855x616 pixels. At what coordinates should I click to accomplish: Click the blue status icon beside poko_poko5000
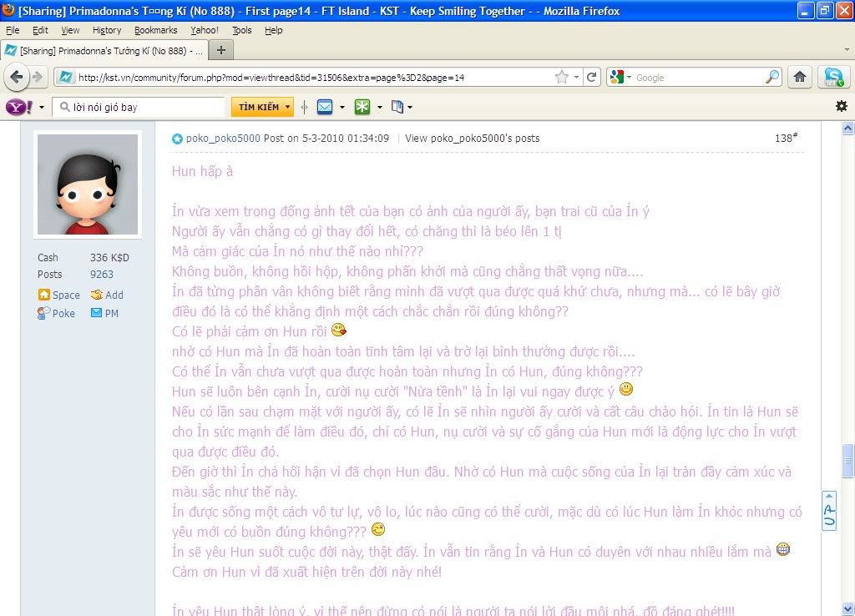pos(177,139)
